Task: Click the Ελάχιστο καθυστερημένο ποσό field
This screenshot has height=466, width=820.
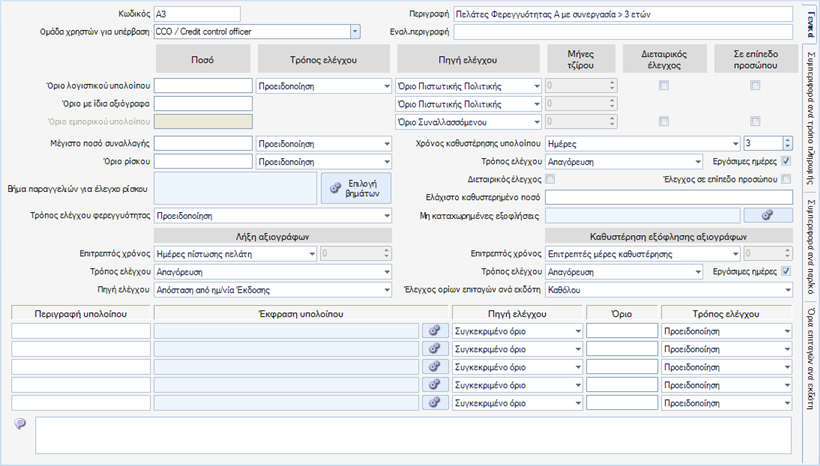Action: click(669, 197)
